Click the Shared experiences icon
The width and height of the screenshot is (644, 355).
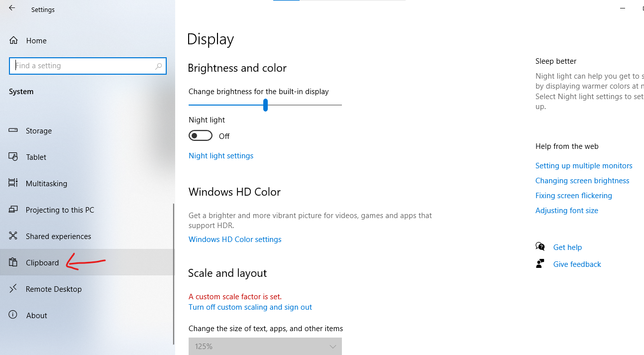pyautogui.click(x=13, y=236)
